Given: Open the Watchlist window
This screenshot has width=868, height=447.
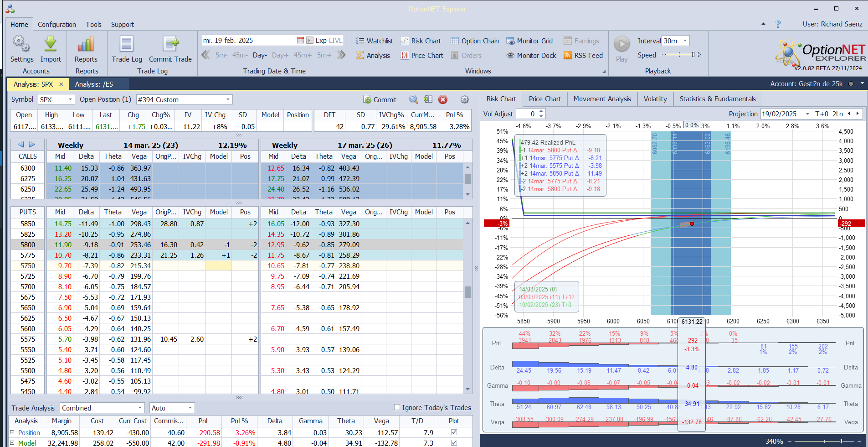Looking at the screenshot, I should tap(375, 41).
